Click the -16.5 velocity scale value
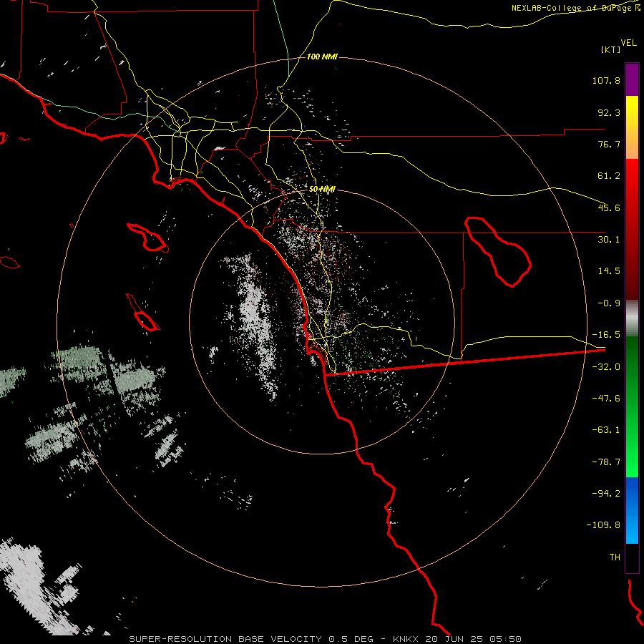Viewport: 644px width, 644px height. [606, 335]
